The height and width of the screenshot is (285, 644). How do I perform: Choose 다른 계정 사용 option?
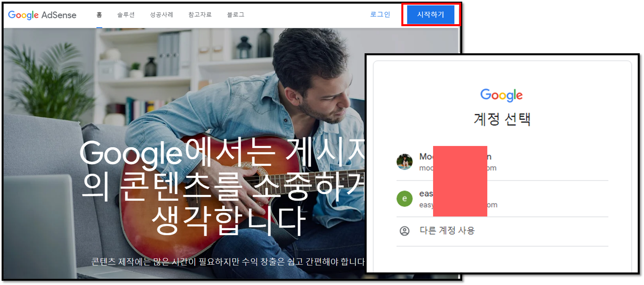click(502, 231)
